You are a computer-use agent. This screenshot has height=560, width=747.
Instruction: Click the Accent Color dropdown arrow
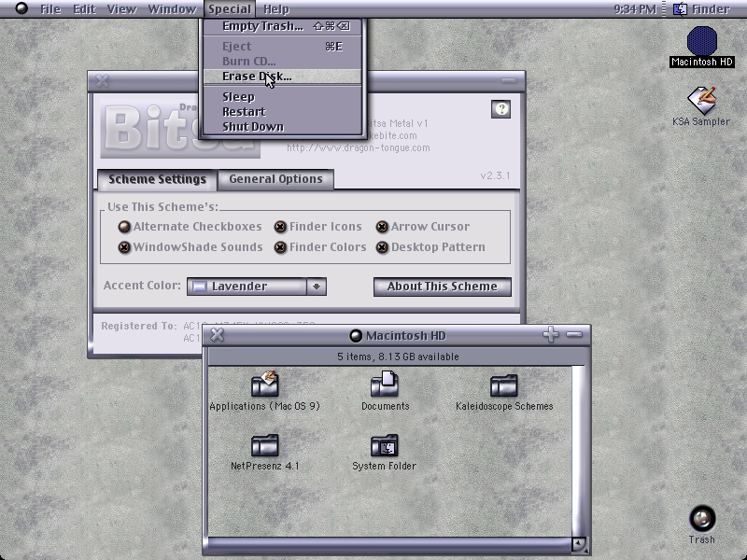tap(317, 287)
